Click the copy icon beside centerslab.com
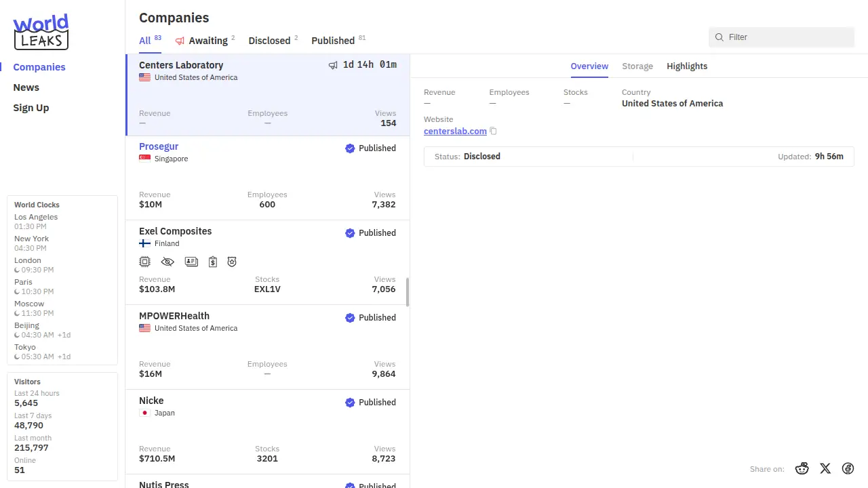 point(494,131)
